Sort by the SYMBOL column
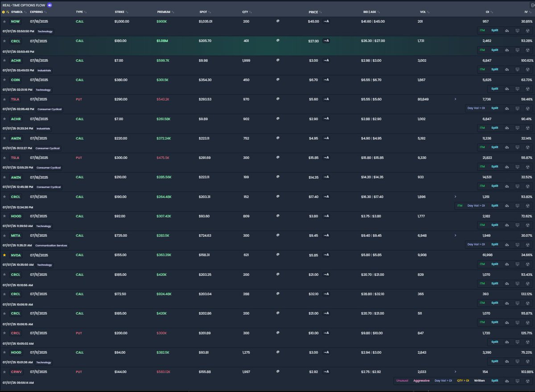 (18, 12)
